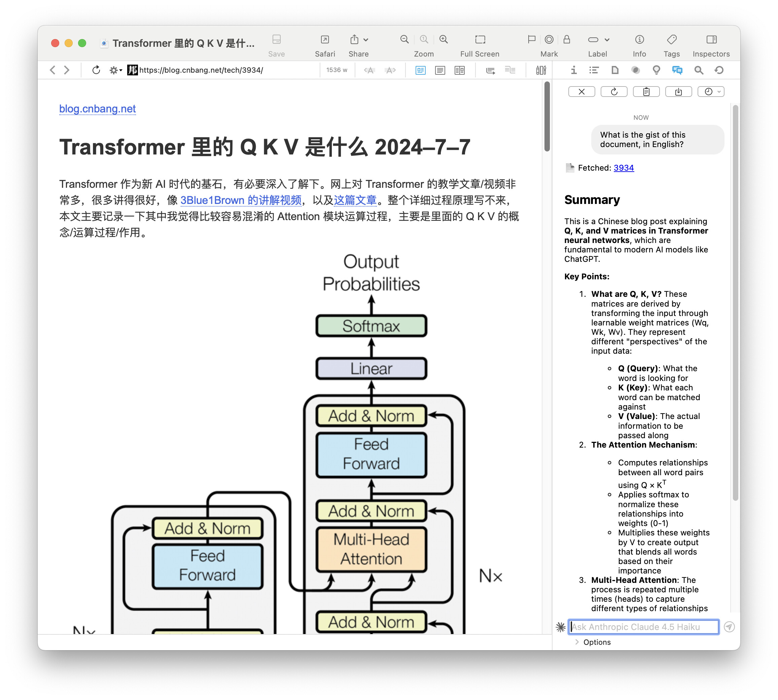Image resolution: width=778 pixels, height=700 pixels.
Task: Open the gear action menu
Action: coord(115,70)
